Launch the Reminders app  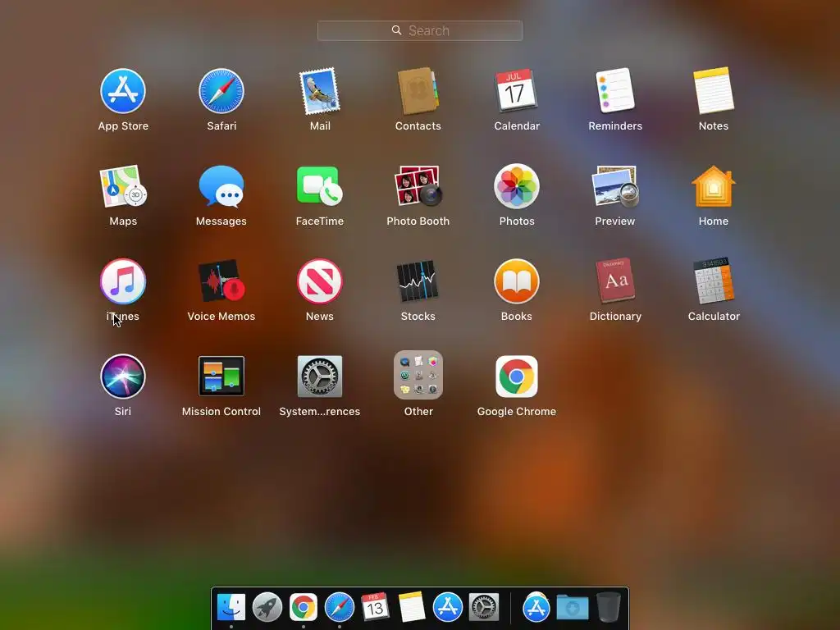point(615,90)
